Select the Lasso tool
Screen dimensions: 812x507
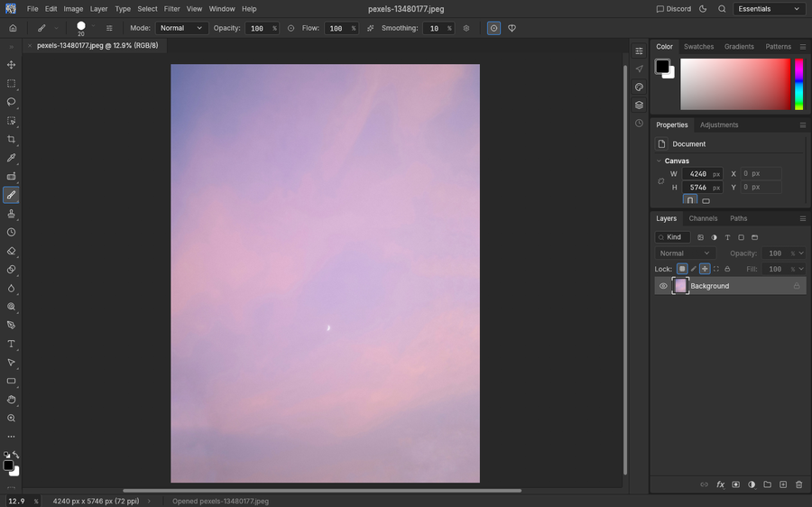(x=11, y=102)
